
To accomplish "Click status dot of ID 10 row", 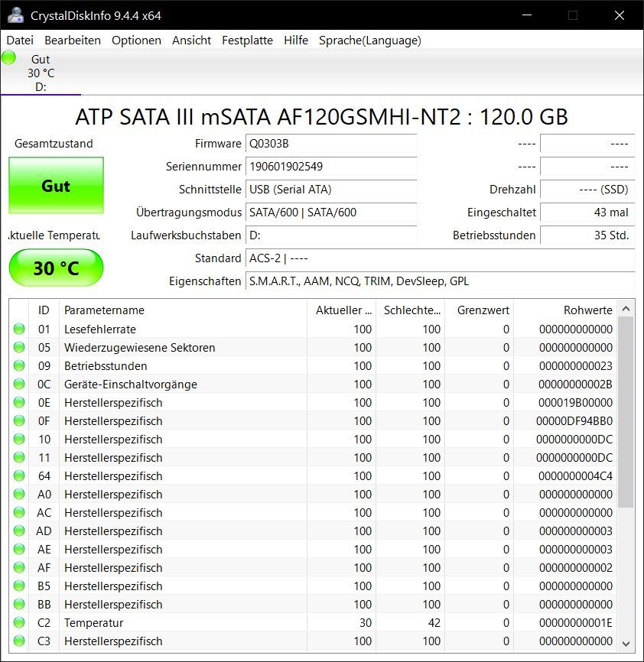I will click(19, 439).
